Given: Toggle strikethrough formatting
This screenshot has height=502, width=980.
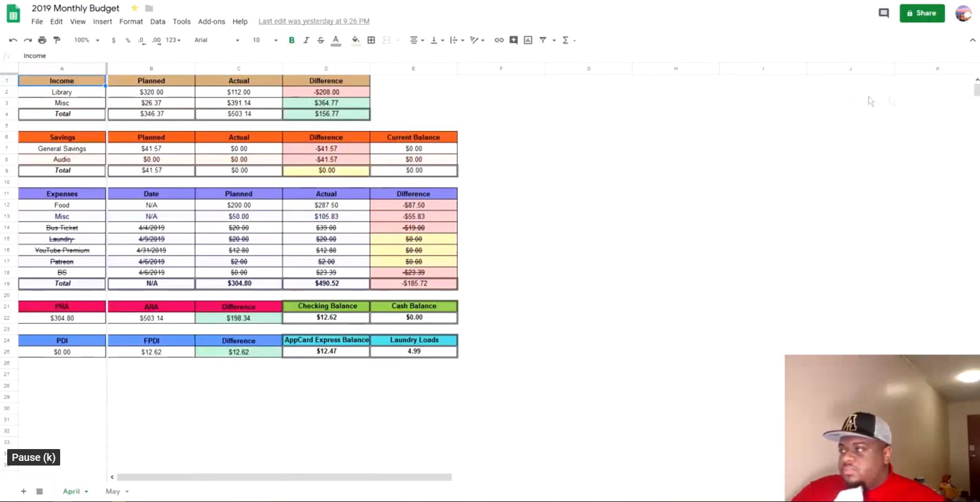Looking at the screenshot, I should [321, 40].
